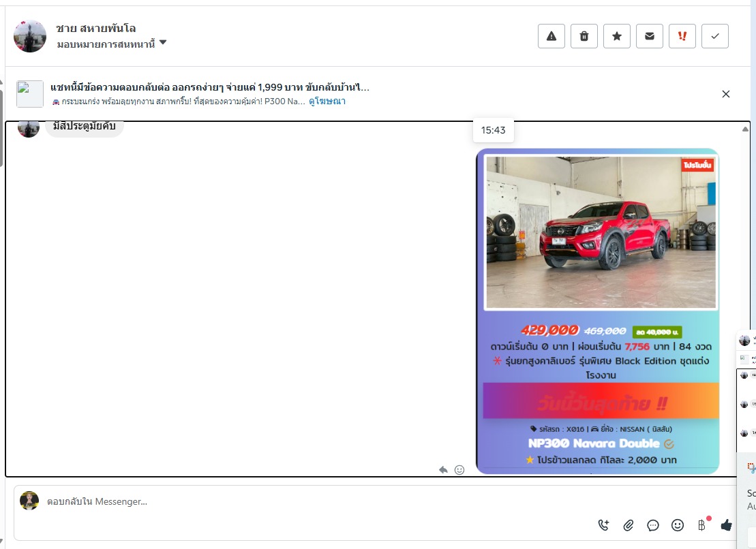This screenshot has width=756, height=549.
Task: Click the ad thumbnail in banner
Action: pos(30,94)
